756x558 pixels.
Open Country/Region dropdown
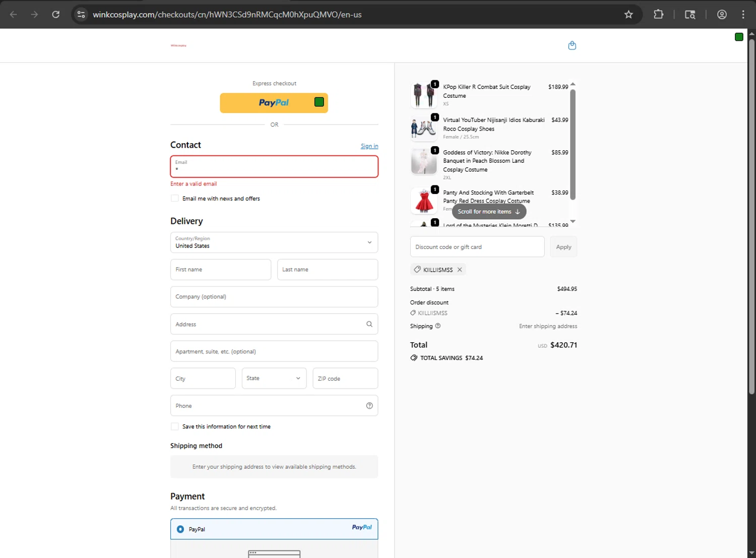coord(274,242)
